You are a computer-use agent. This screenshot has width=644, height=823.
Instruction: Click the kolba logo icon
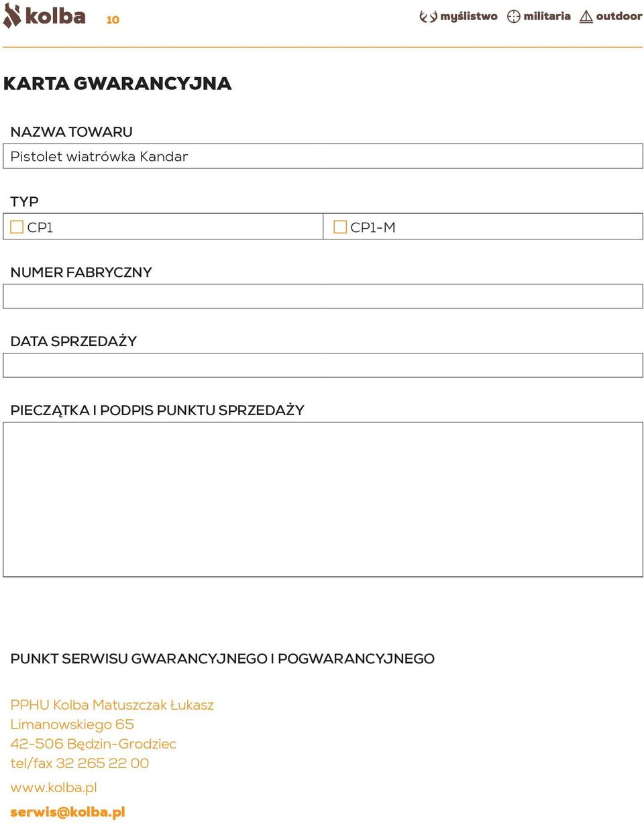(12, 15)
